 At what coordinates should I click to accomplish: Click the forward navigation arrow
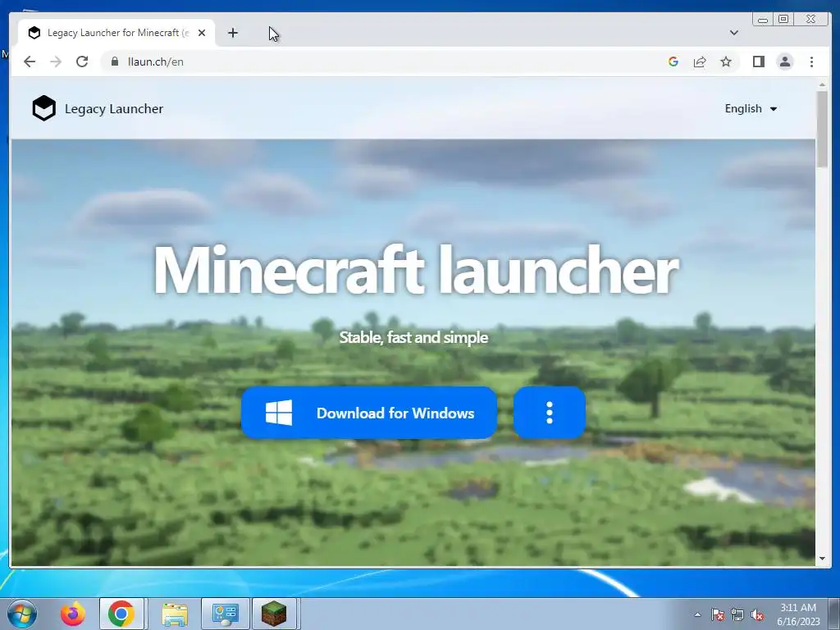point(56,62)
